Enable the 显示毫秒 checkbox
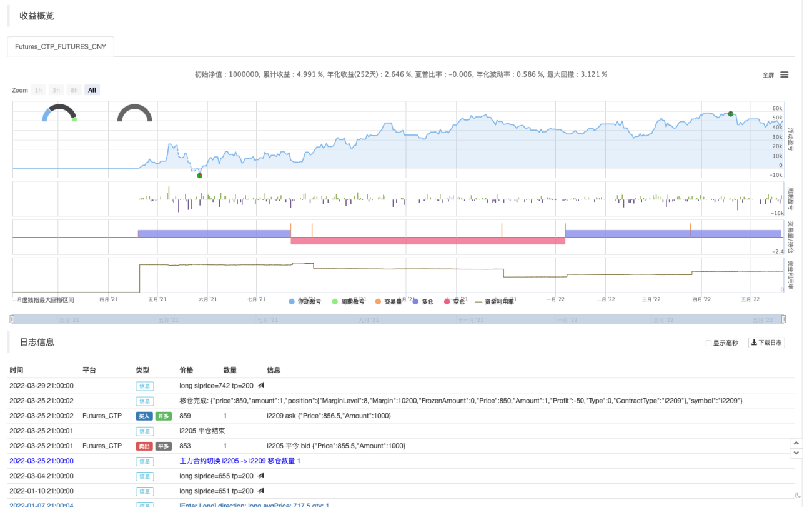812x507 pixels. (x=708, y=343)
